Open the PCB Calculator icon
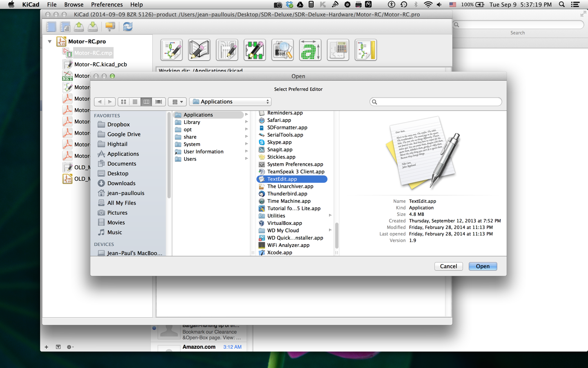This screenshot has width=588, height=368. [x=338, y=50]
